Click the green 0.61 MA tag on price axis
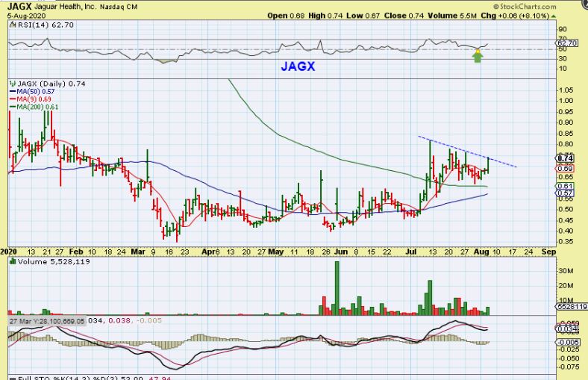This screenshot has height=380, width=588. pyautogui.click(x=565, y=186)
